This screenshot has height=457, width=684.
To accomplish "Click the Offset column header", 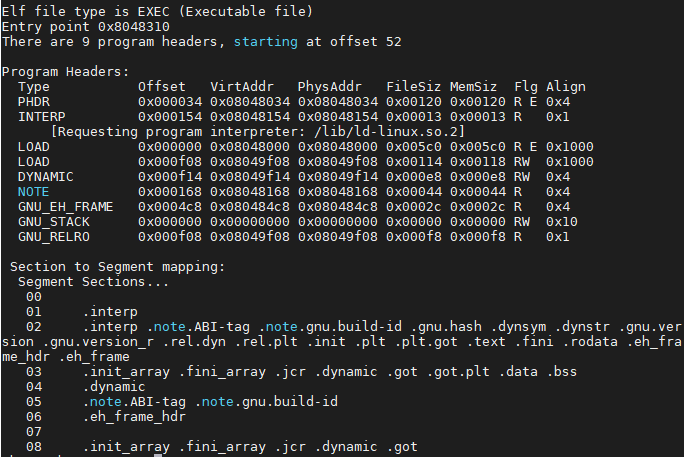I will coord(162,87).
